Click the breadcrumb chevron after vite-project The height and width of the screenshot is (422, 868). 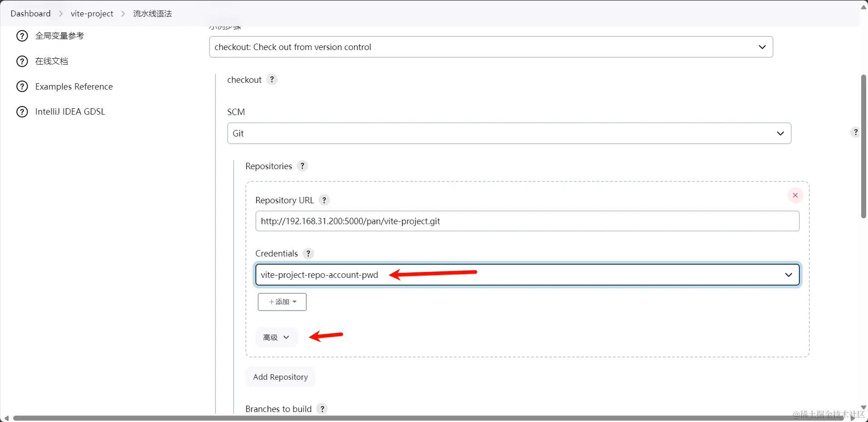[x=123, y=14]
